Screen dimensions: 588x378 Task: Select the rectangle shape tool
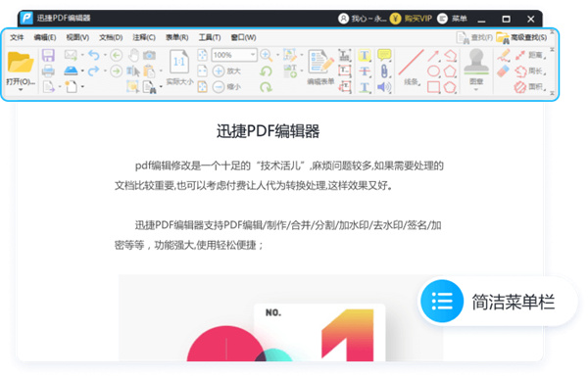(x=433, y=87)
